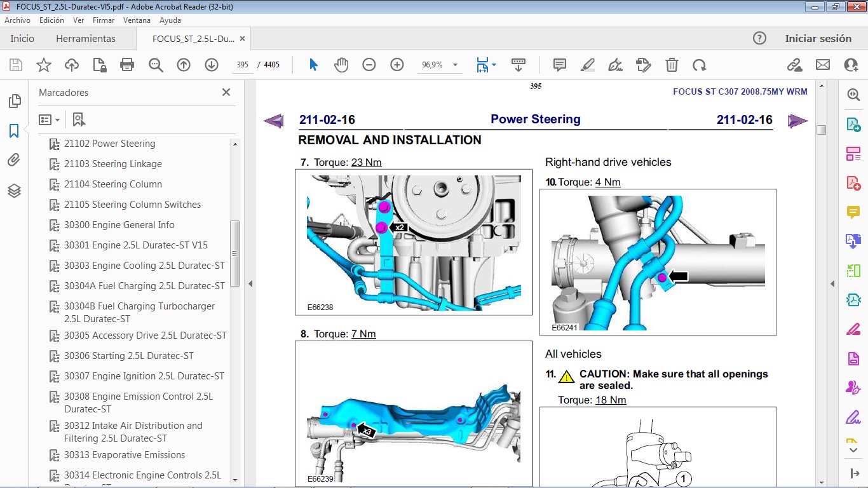Close the Marcadores panel

click(226, 92)
